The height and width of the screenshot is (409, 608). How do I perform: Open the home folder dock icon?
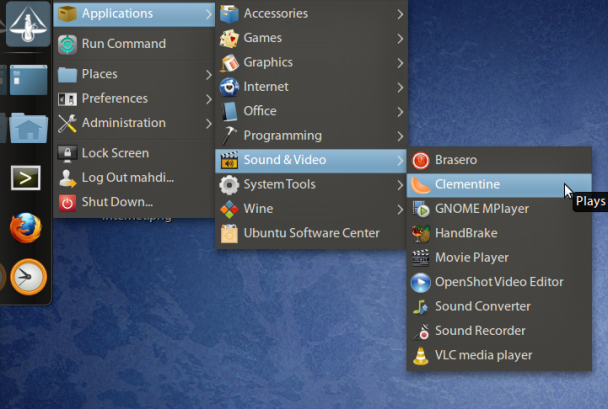28,128
